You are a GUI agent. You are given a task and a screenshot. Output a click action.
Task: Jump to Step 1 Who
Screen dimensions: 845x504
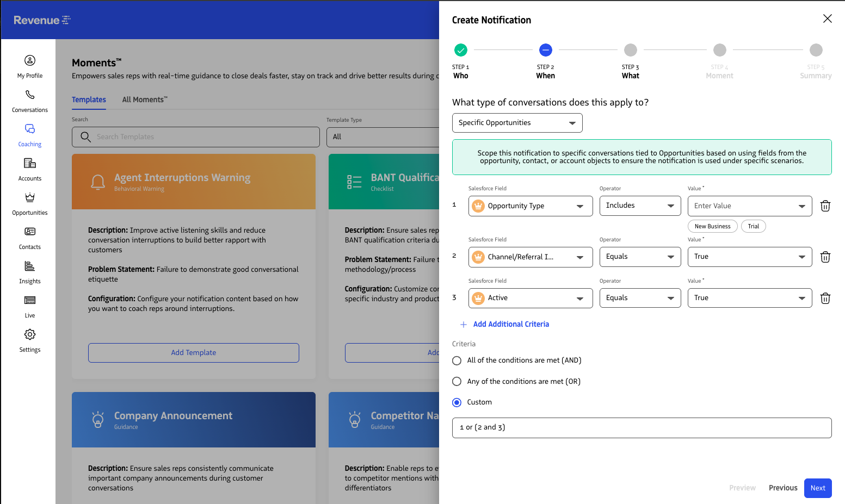tap(461, 51)
